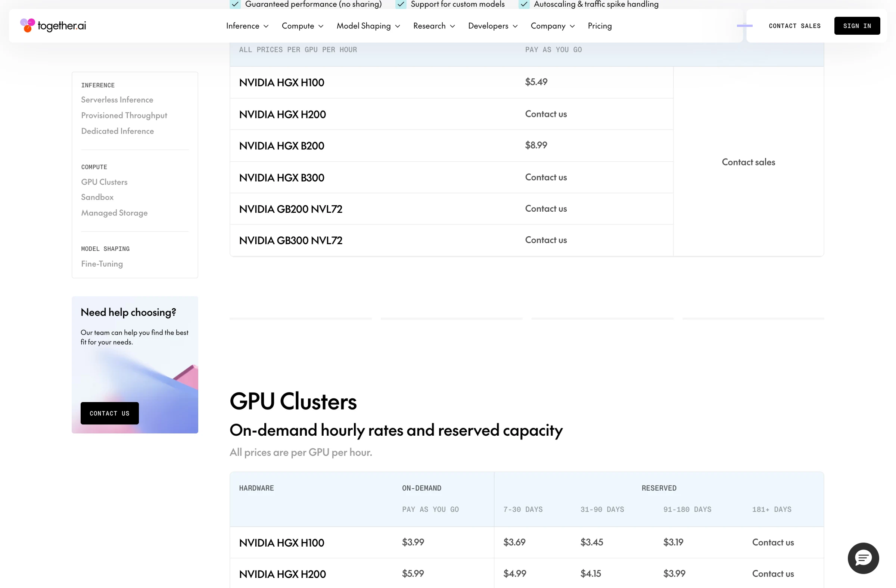Click the GPU Clusters heading
The width and height of the screenshot is (896, 588).
tap(293, 401)
